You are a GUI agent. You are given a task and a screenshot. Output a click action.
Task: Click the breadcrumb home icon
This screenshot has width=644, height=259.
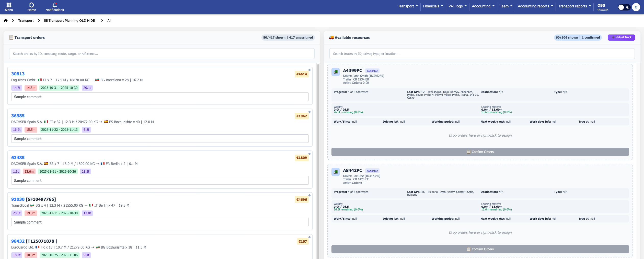click(6, 21)
